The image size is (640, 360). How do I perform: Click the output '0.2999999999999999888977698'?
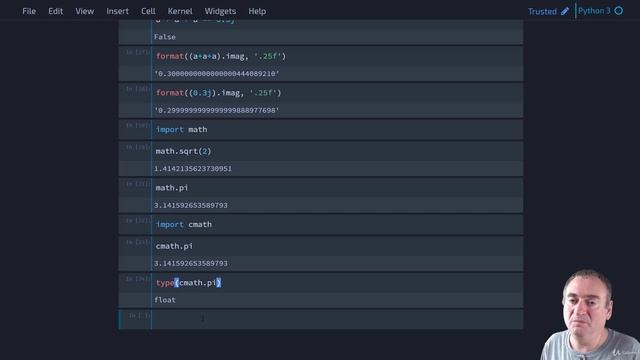tap(217, 111)
